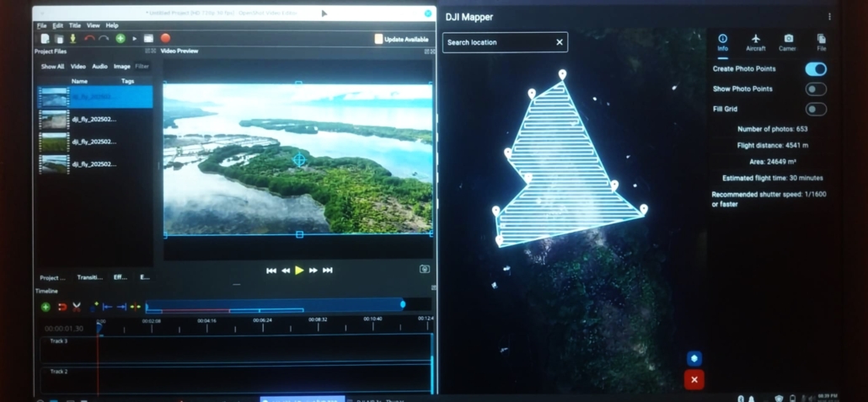868x402 pixels.
Task: Disable the Create Photo Points switch
Action: [816, 69]
